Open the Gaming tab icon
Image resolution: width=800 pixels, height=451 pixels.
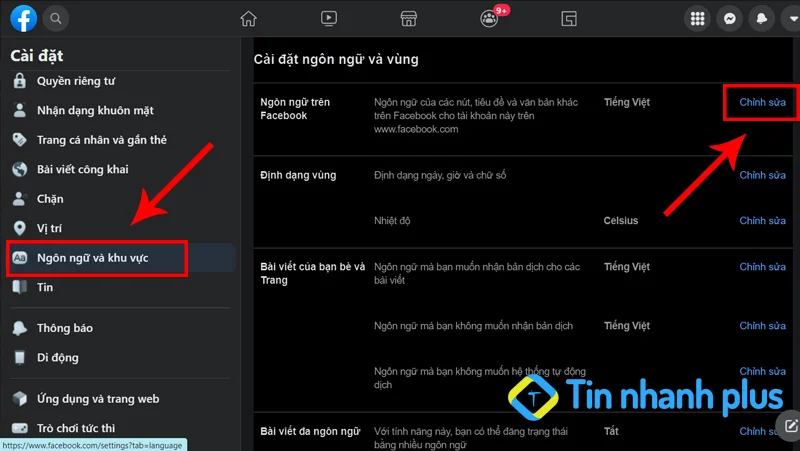pos(569,19)
